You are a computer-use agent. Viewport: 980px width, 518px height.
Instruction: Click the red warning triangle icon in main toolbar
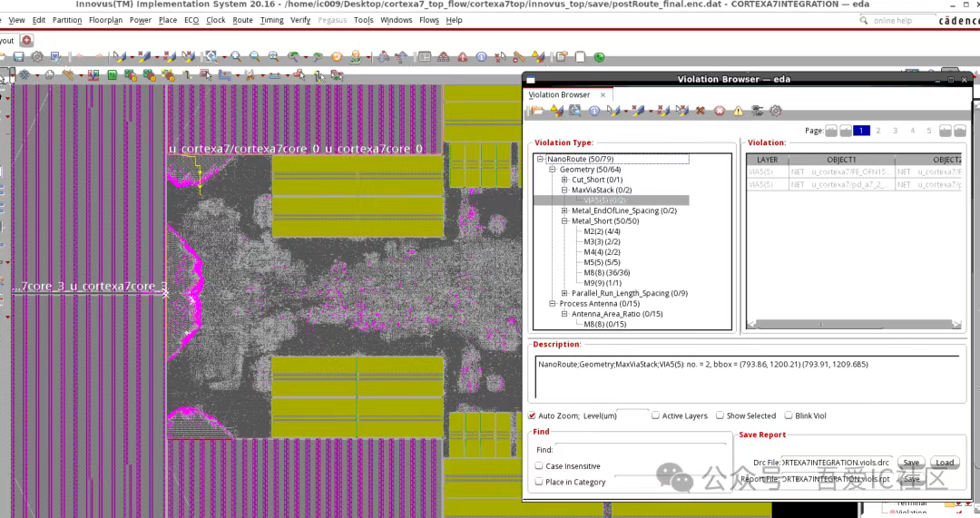(463, 57)
